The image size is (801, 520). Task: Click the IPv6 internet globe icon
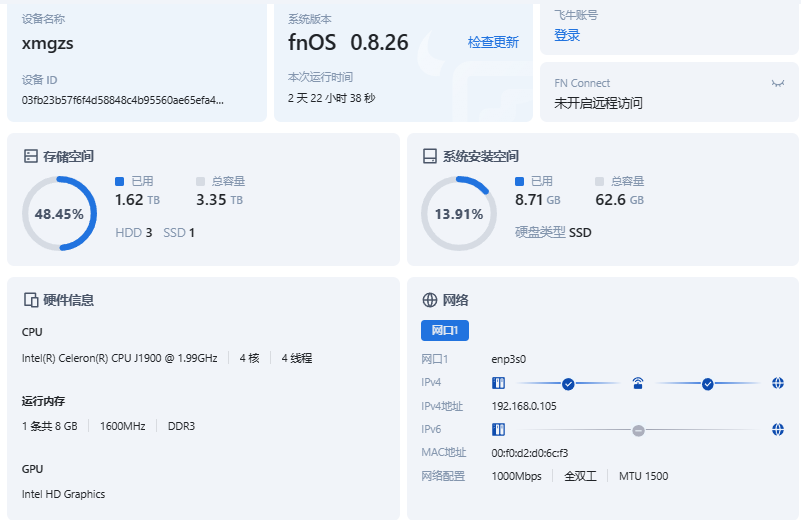click(x=778, y=430)
